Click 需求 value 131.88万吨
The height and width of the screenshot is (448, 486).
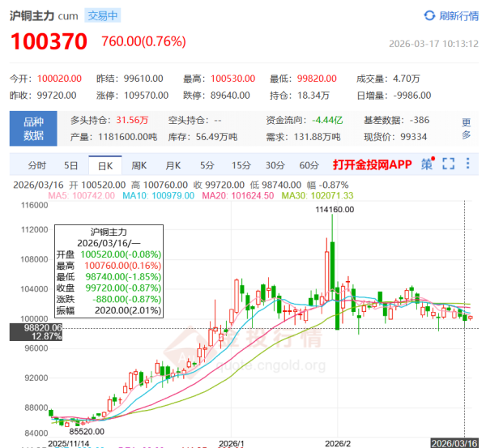tap(317, 137)
